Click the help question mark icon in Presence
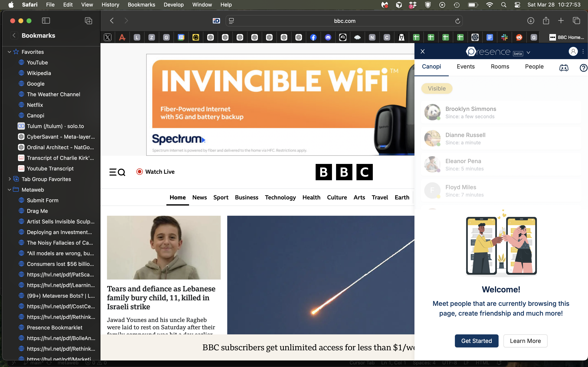The width and height of the screenshot is (588, 367). coord(583,68)
